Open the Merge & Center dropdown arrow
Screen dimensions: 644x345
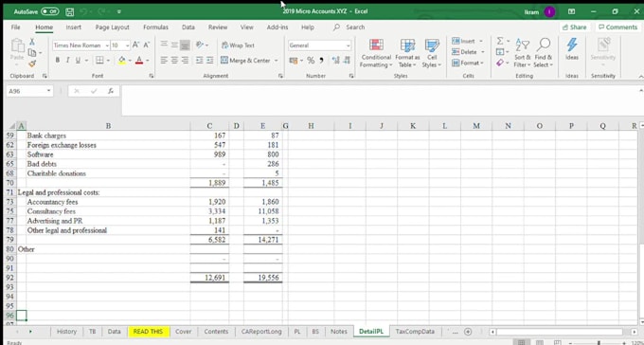(x=276, y=61)
